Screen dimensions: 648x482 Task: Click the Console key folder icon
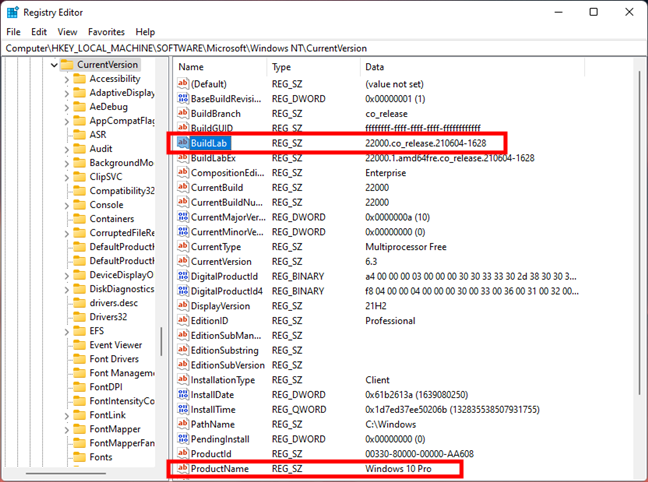[79, 205]
